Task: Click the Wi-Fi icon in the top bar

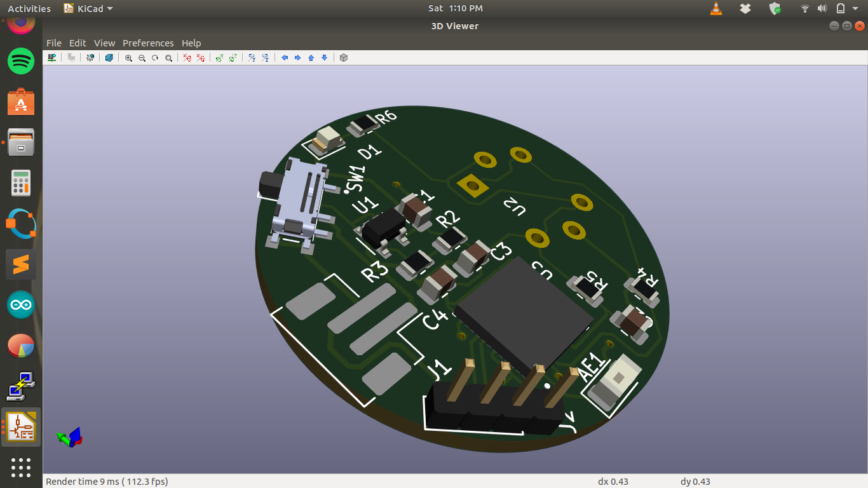Action: pyautogui.click(x=805, y=8)
